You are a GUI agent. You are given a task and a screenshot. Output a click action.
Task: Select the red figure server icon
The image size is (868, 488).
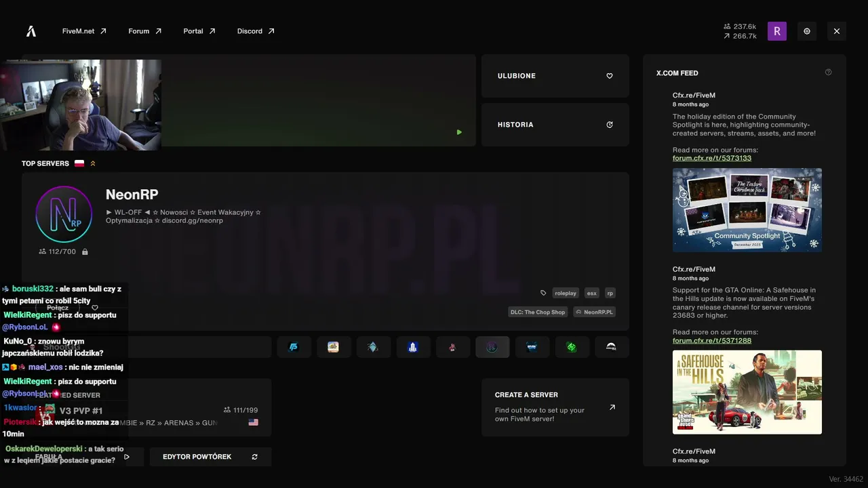click(452, 347)
